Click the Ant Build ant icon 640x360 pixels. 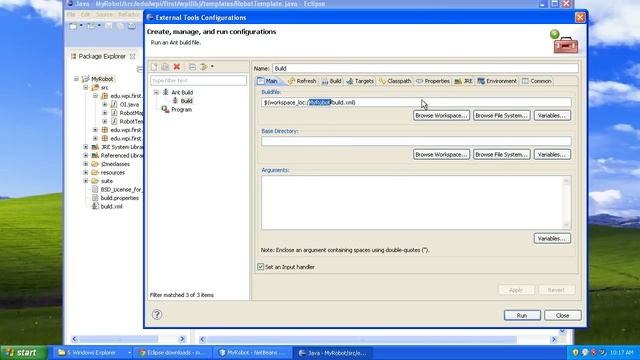166,92
